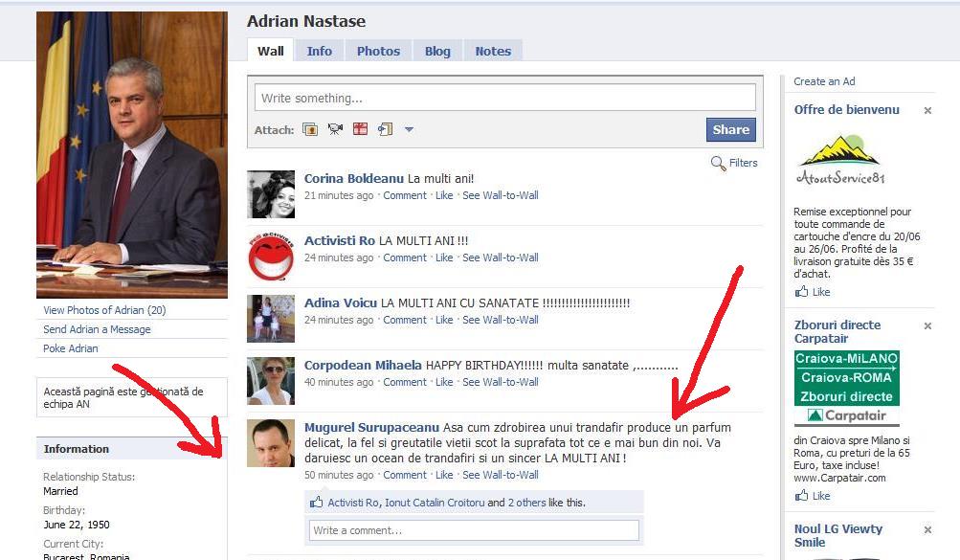This screenshot has width=960, height=560.
Task: Expand more attach options arrow
Action: pos(409,130)
